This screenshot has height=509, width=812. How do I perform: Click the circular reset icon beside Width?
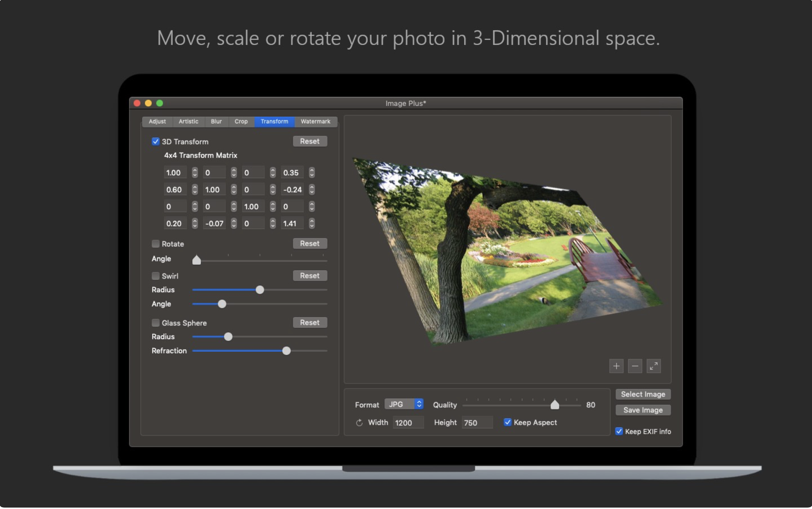pos(359,422)
